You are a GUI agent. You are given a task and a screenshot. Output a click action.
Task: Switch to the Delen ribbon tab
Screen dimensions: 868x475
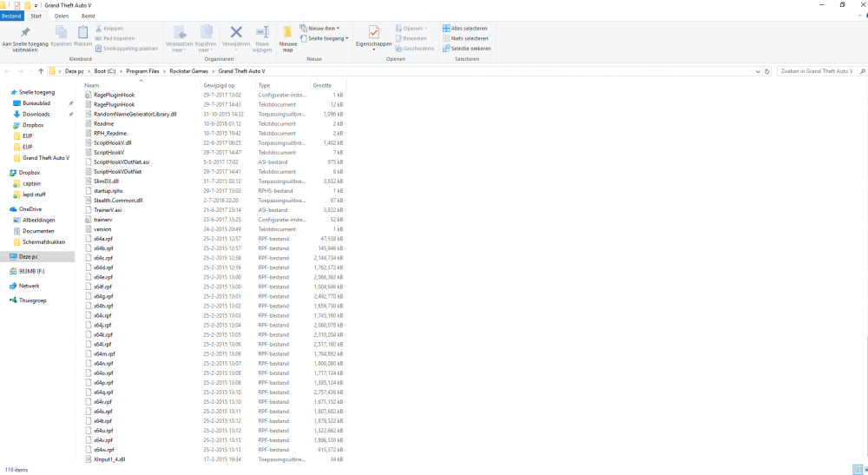62,16
